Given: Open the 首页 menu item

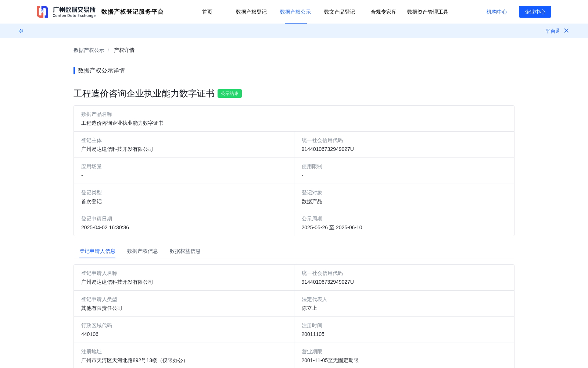Looking at the screenshot, I should point(207,12).
